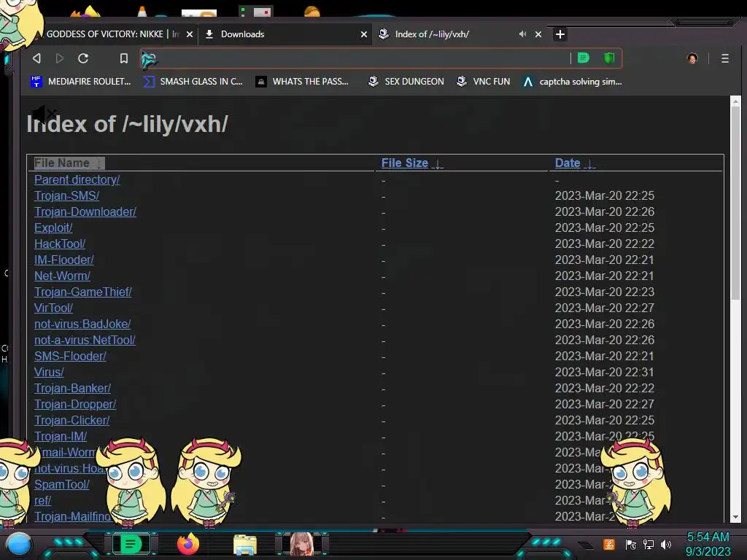Click the wolf icon in the address bar
This screenshot has width=747, height=560.
[x=149, y=59]
